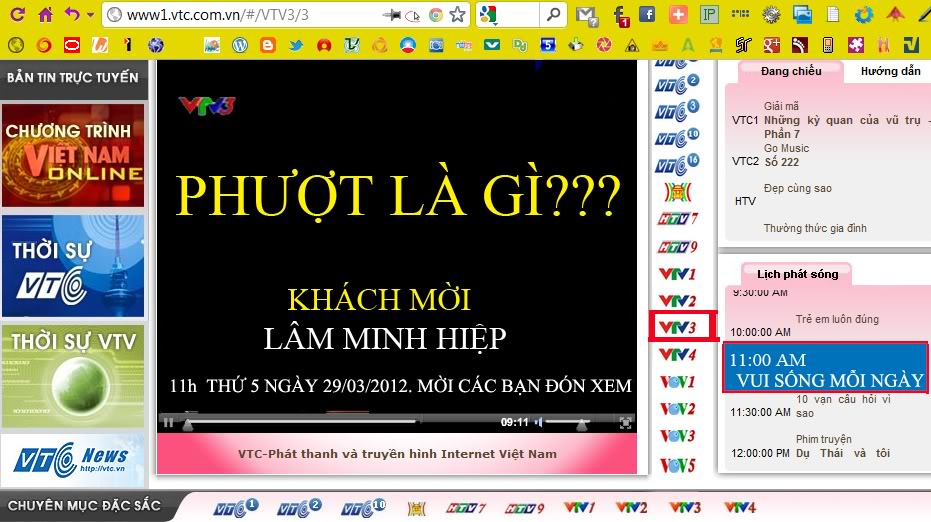Open the blue Facebook extension icon
This screenshot has width=931, height=522.
[647, 14]
